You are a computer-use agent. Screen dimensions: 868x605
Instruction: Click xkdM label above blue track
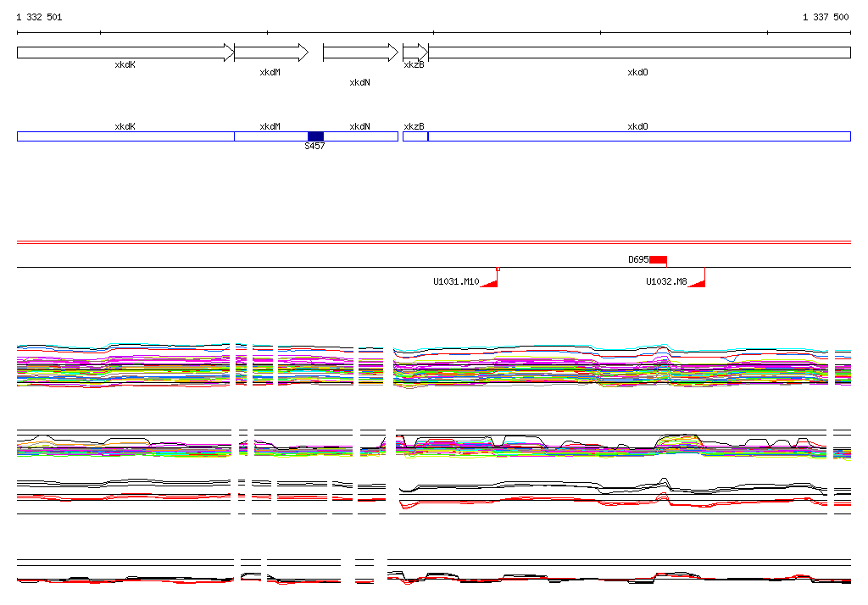(x=270, y=127)
